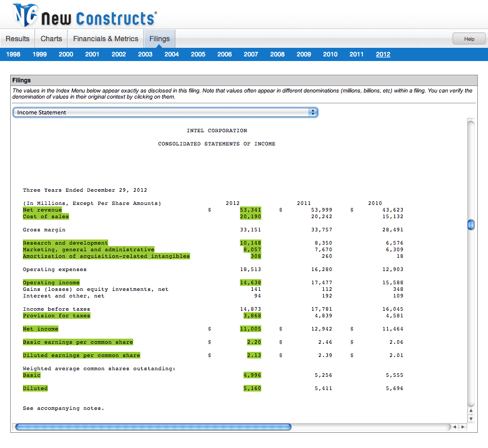The width and height of the screenshot is (488, 448).
Task: Click the horizontal scrollbar right arrow
Action: click(x=463, y=427)
